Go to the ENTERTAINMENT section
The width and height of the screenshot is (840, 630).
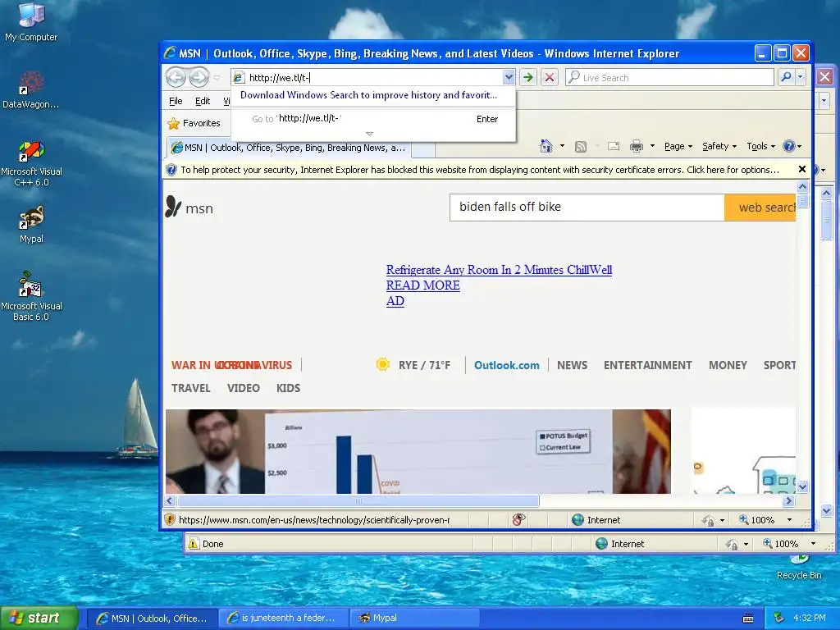(648, 365)
